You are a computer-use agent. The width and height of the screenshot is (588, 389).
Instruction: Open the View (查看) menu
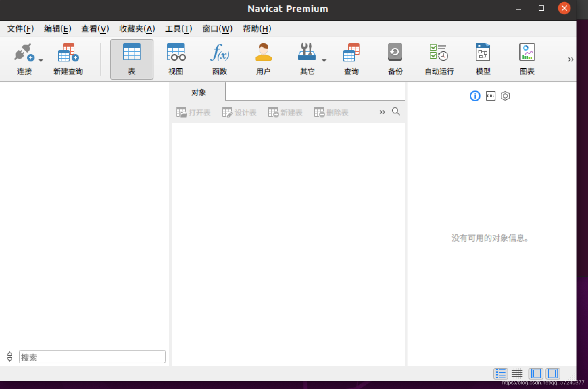pyautogui.click(x=95, y=29)
